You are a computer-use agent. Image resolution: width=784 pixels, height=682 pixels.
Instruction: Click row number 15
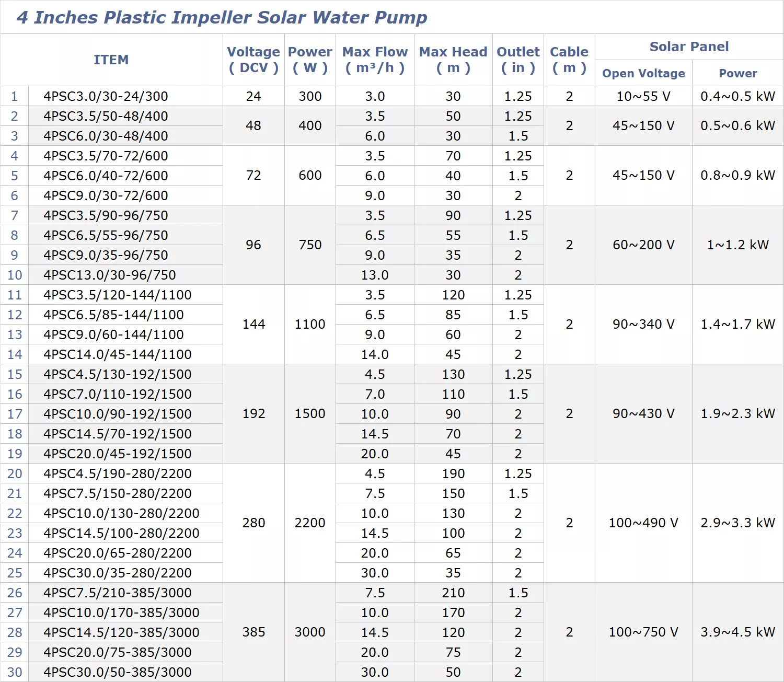tap(15, 374)
